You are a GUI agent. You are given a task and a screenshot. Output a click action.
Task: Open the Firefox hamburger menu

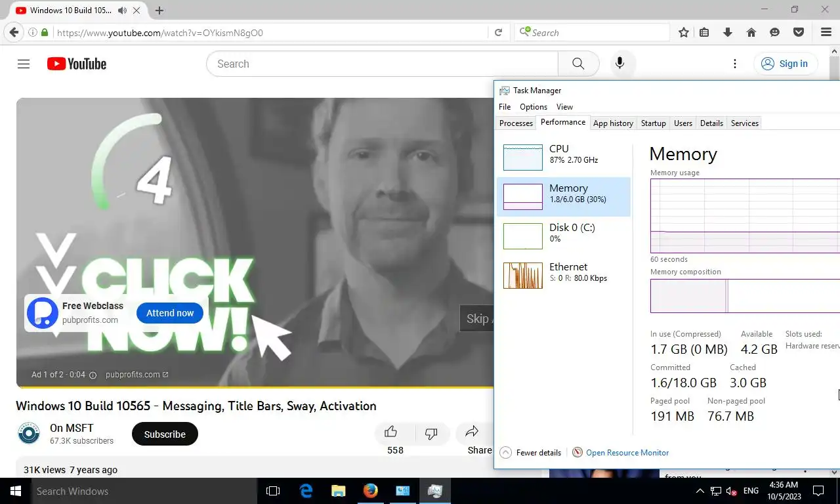[826, 32]
